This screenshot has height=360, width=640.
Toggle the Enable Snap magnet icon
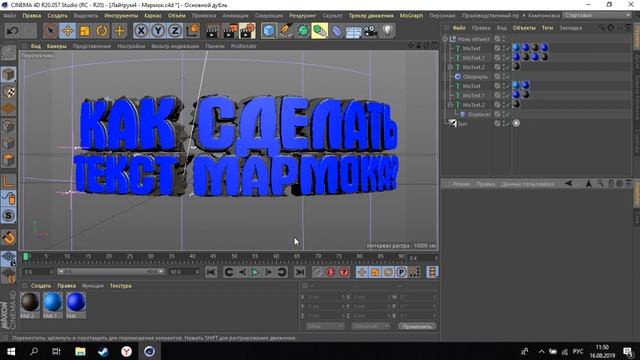(x=9, y=238)
